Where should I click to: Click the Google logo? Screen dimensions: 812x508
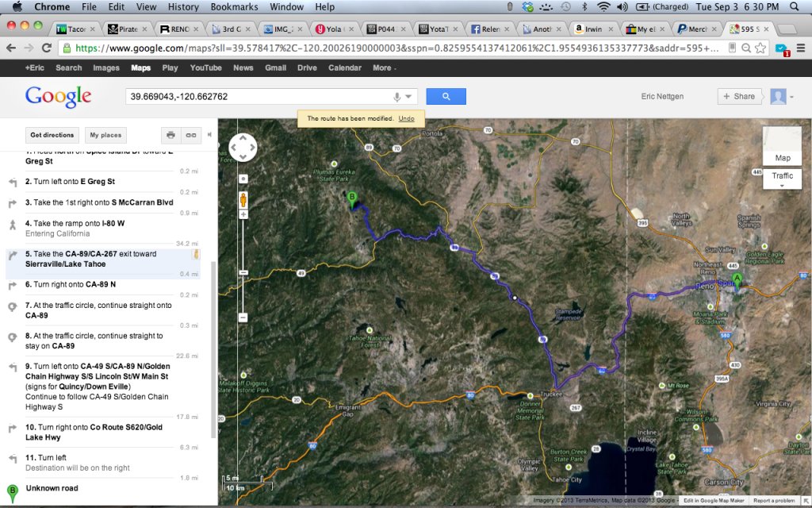point(58,96)
